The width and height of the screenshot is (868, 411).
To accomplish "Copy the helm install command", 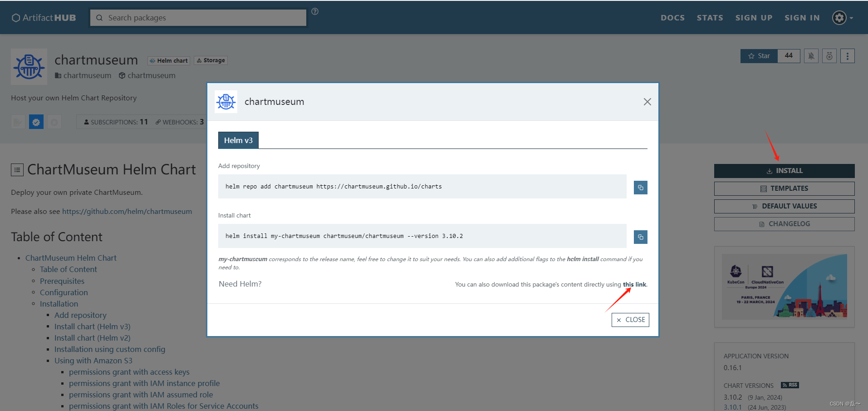I will [641, 237].
